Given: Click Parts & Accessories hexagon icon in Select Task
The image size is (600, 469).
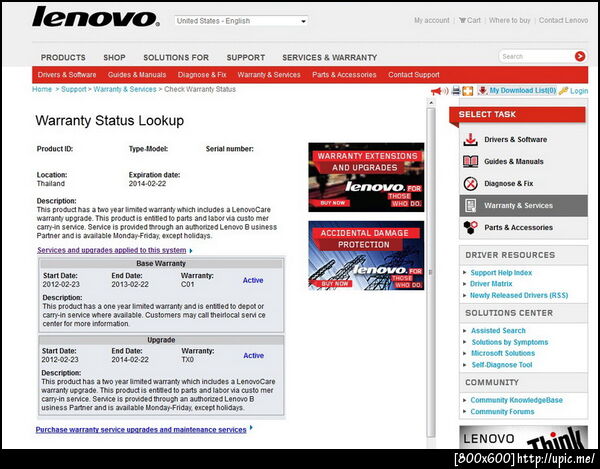Looking at the screenshot, I should (x=470, y=227).
